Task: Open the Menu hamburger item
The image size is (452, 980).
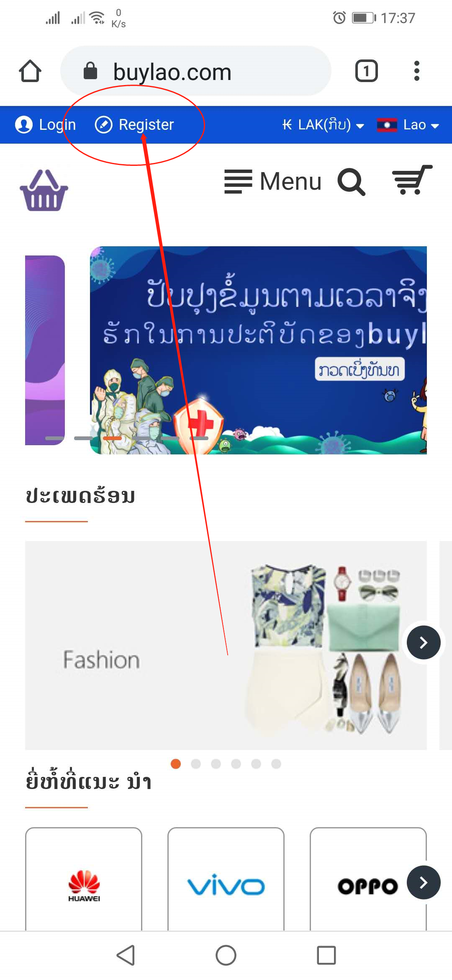Action: click(273, 181)
